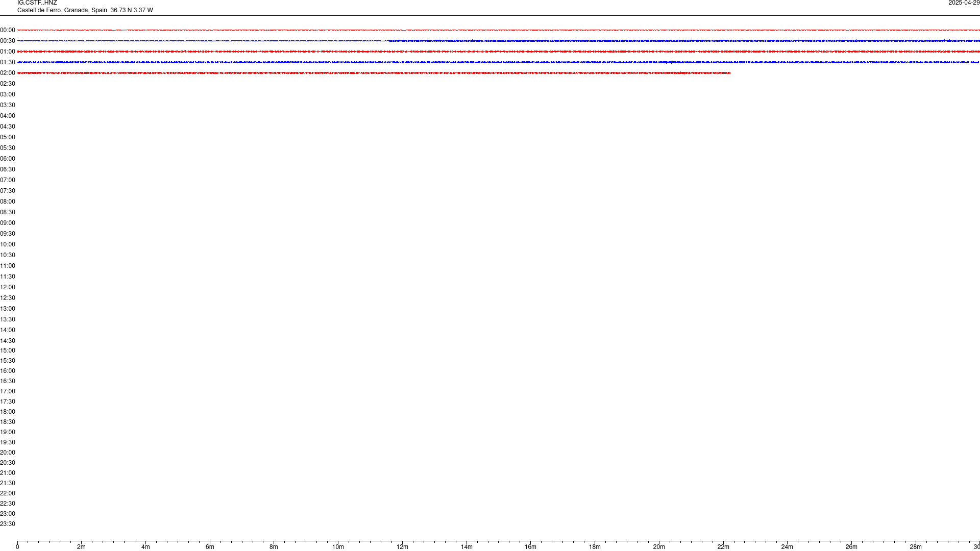
Task: Click the blue 01:30 seismic trace
Action: pyautogui.click(x=499, y=62)
